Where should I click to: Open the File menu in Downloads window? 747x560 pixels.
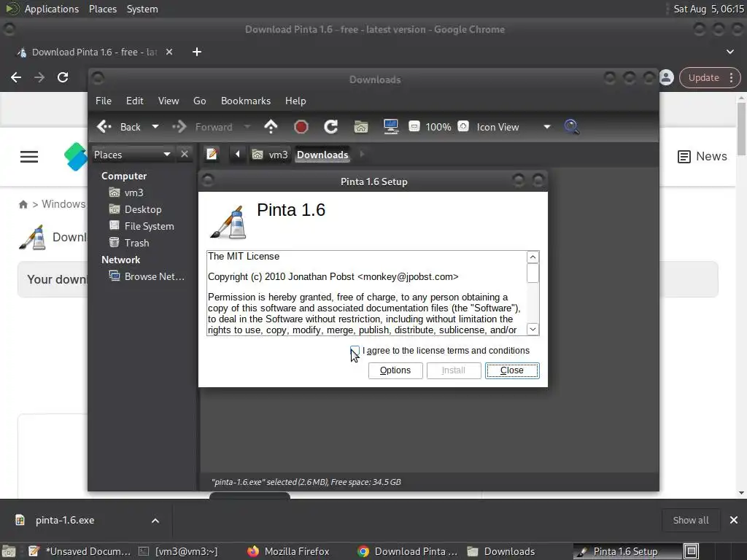(104, 101)
